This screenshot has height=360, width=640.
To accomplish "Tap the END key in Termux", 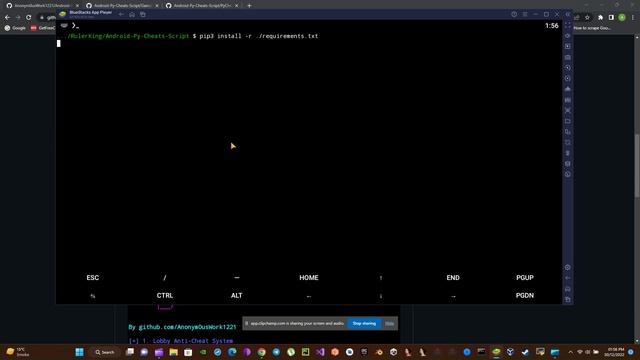I will point(453,278).
